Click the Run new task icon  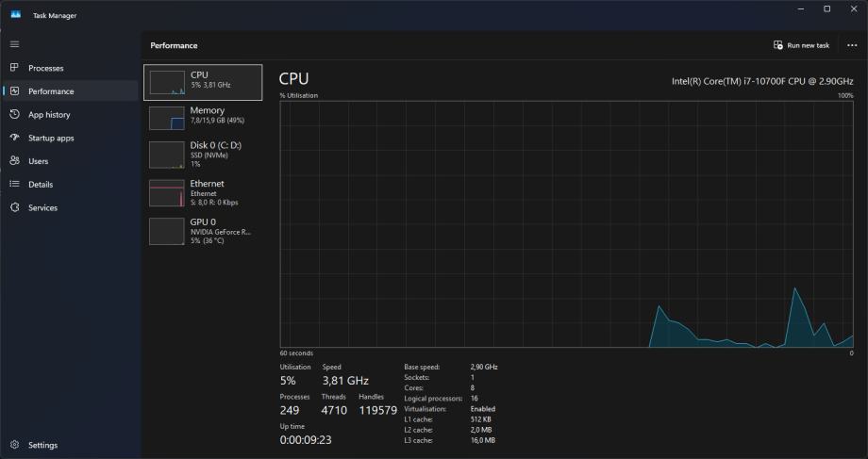(x=777, y=45)
